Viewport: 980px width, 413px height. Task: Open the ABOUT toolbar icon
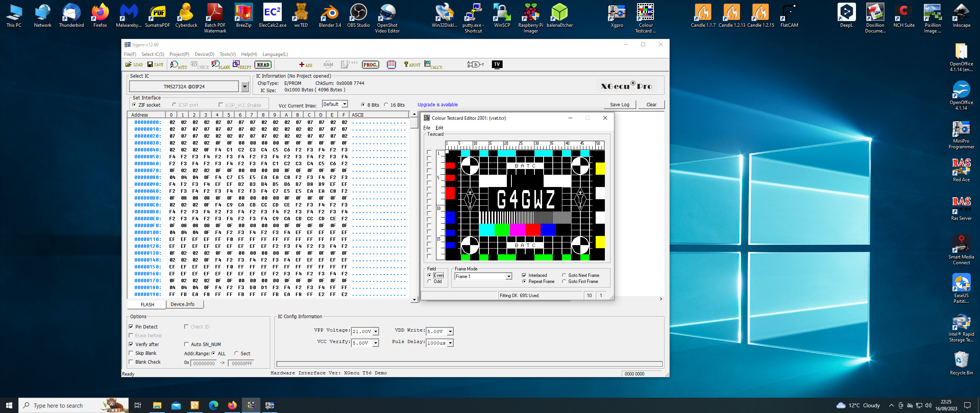[412, 65]
